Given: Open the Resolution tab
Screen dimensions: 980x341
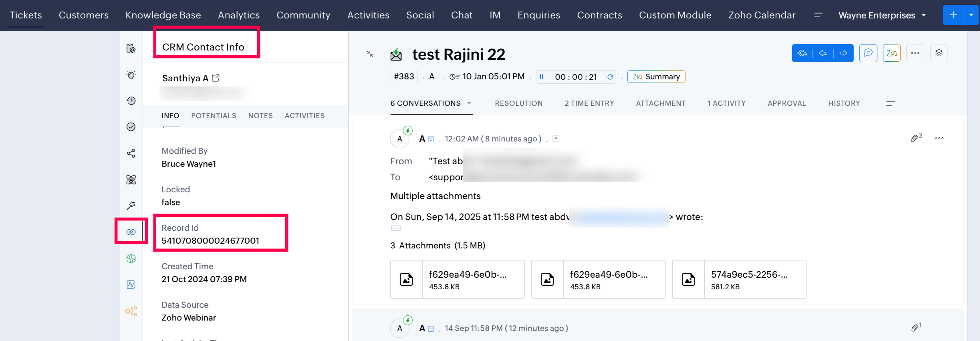Looking at the screenshot, I should click(518, 103).
